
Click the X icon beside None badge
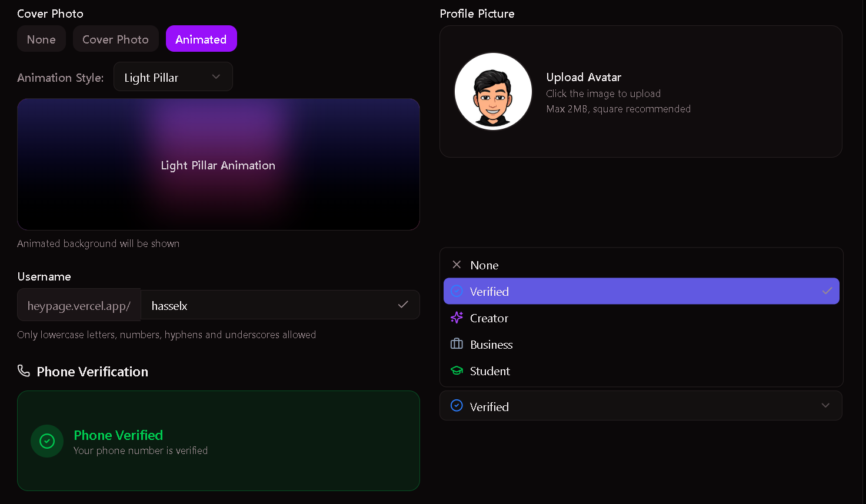(x=457, y=265)
